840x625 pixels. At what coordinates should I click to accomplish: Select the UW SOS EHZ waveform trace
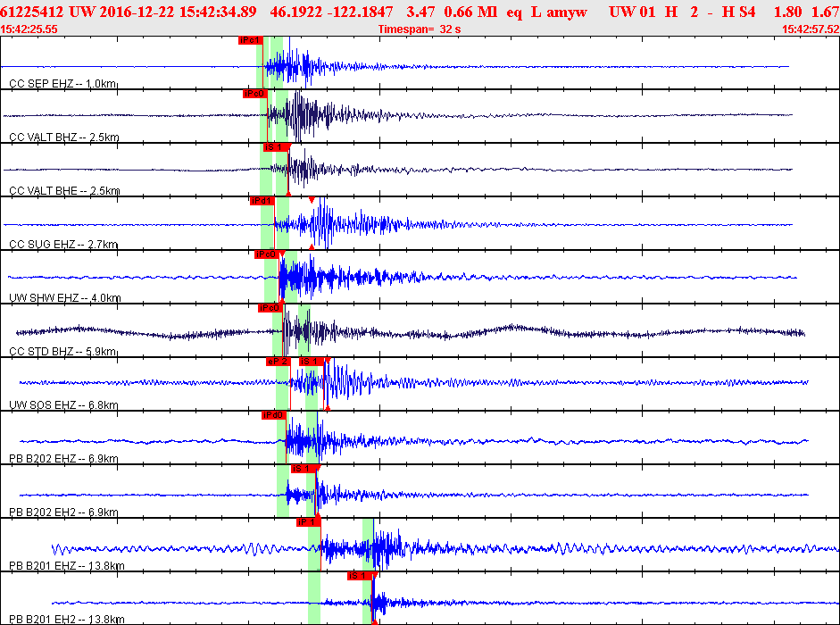(x=413, y=383)
